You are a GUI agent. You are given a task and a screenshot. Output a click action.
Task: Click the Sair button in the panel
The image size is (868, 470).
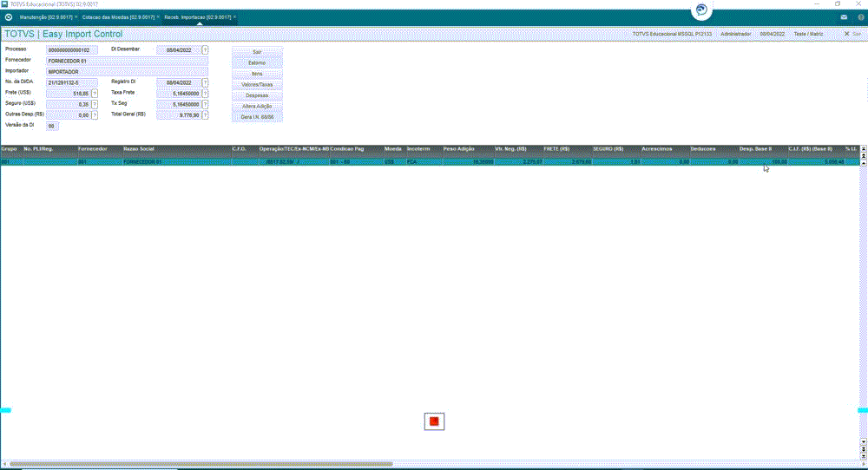pos(257,52)
